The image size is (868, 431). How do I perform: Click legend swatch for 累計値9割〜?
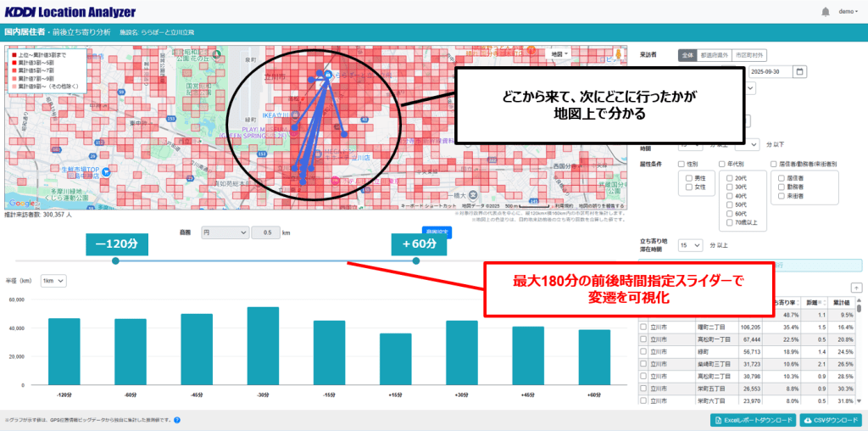[x=14, y=87]
